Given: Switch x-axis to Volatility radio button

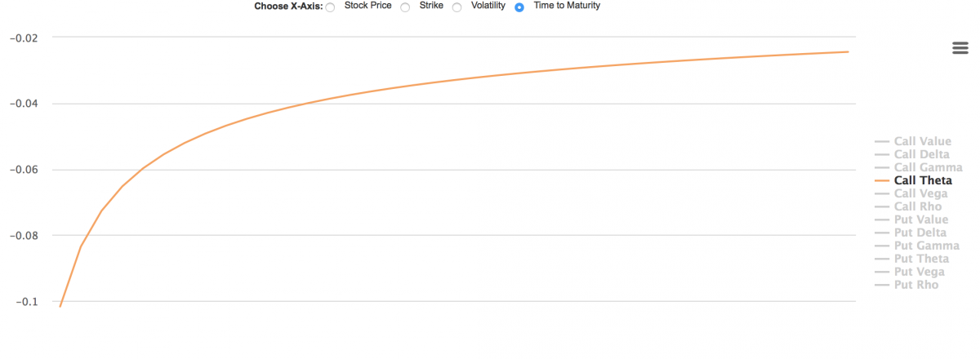Looking at the screenshot, I should [x=457, y=7].
